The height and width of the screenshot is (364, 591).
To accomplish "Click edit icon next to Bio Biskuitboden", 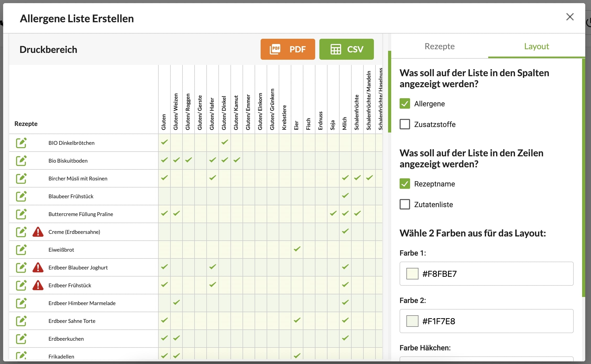I will coord(21,161).
